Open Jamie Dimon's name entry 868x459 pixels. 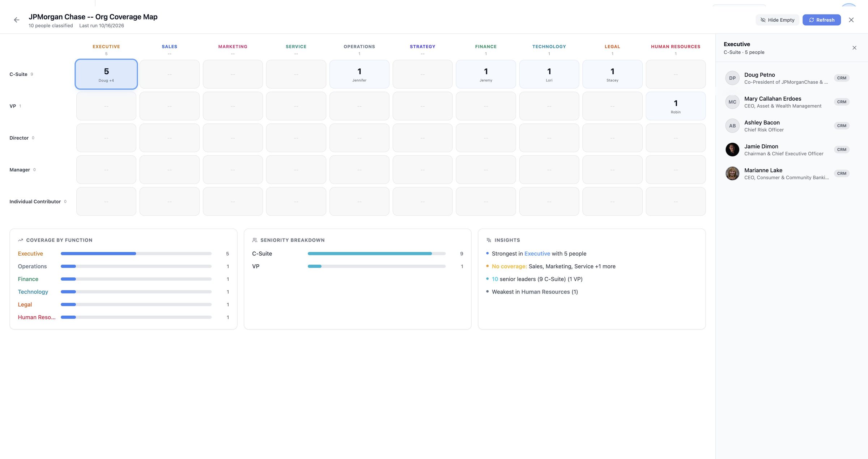[x=761, y=147]
